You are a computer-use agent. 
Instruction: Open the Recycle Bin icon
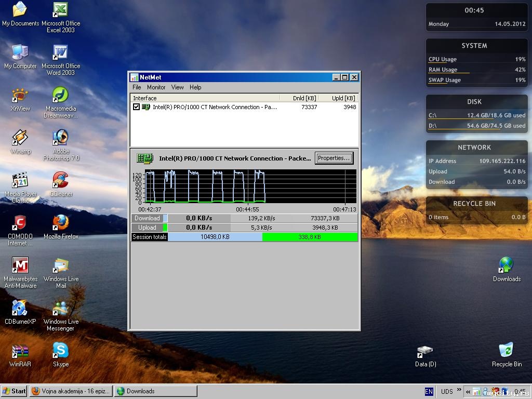pyautogui.click(x=506, y=351)
